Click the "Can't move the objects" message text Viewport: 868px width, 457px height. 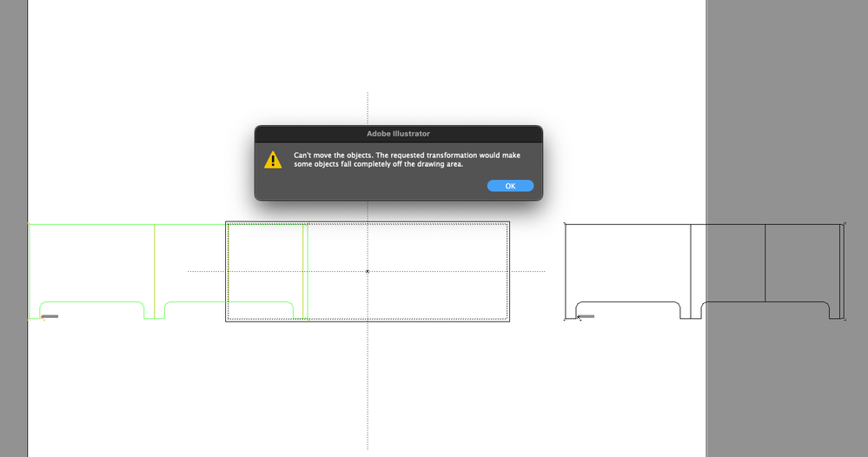coord(407,159)
